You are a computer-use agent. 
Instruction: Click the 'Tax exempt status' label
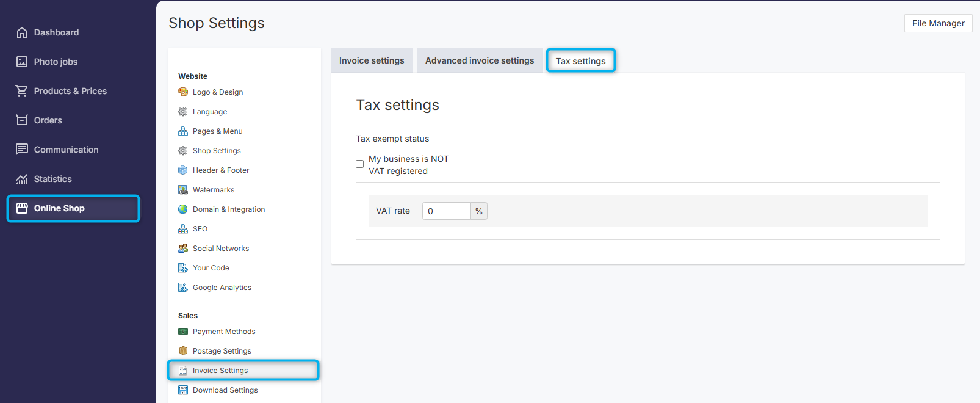392,139
